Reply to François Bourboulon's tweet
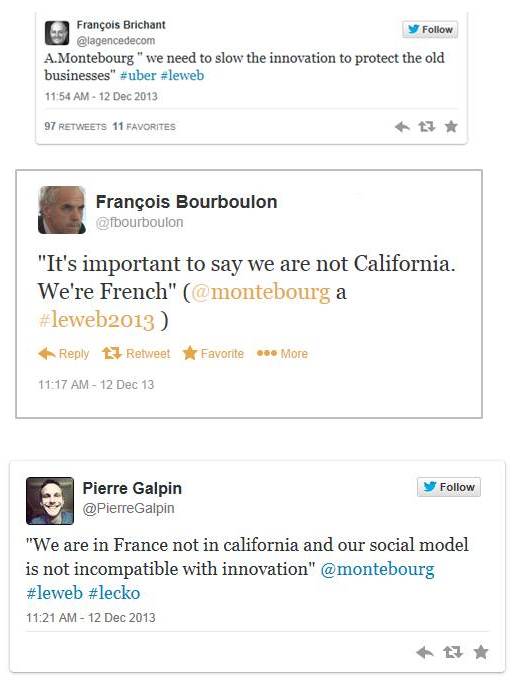 pyautogui.click(x=63, y=354)
